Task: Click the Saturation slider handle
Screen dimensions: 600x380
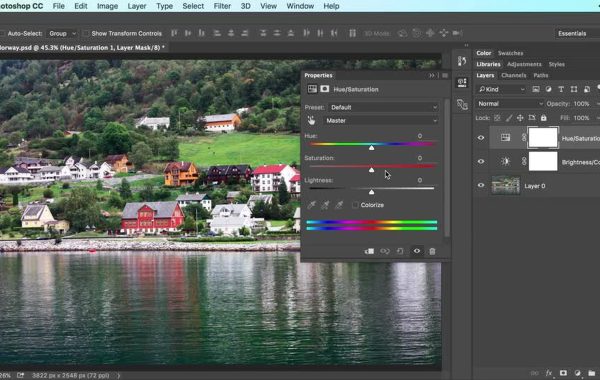Action: pos(371,170)
